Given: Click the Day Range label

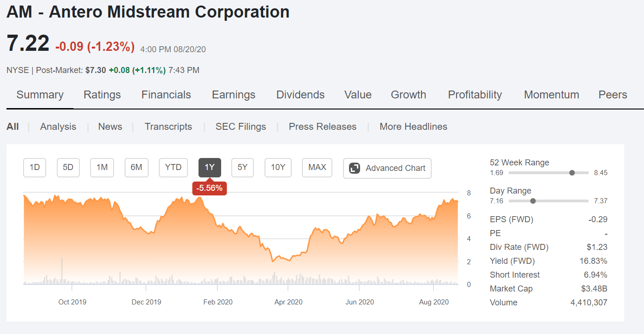Looking at the screenshot, I should 511,191.
